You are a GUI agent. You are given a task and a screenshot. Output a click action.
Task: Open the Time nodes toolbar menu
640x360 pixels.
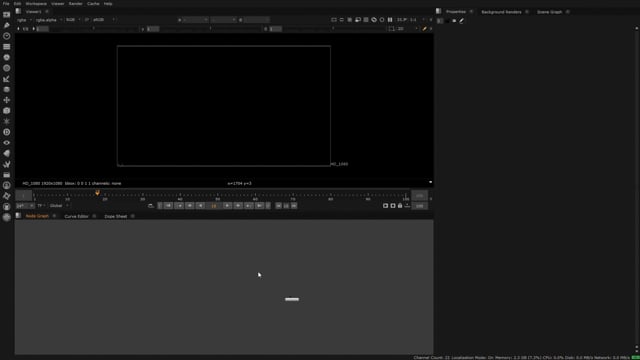tap(7, 36)
